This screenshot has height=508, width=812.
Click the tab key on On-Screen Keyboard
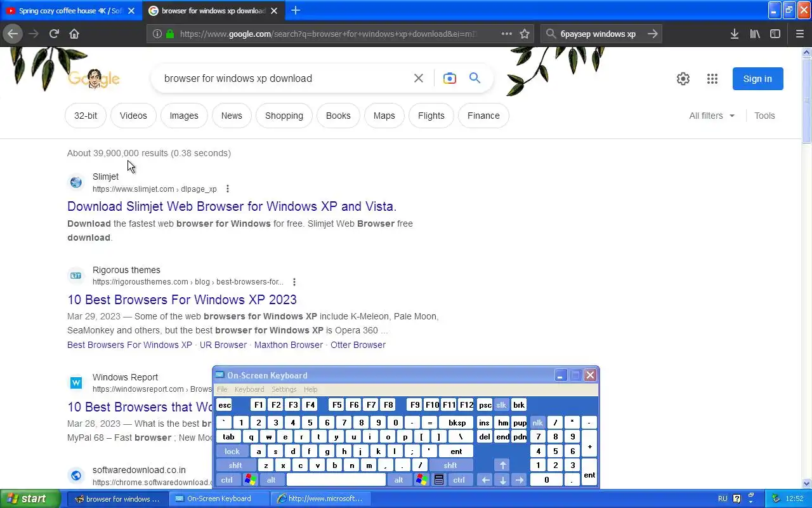[228, 437]
